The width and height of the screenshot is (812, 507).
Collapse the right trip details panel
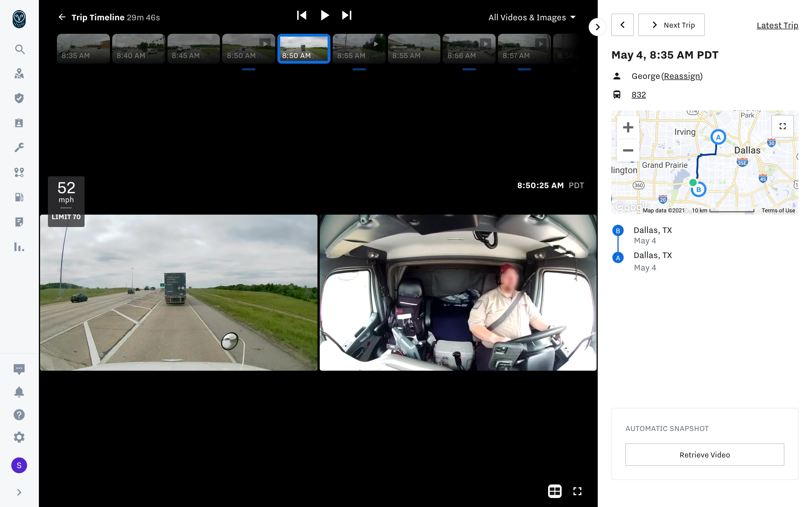597,27
